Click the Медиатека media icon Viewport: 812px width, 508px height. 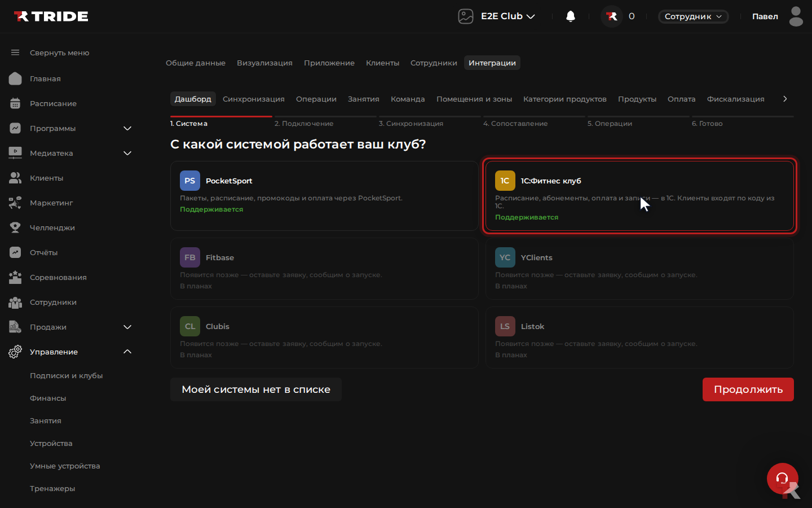coord(15,153)
